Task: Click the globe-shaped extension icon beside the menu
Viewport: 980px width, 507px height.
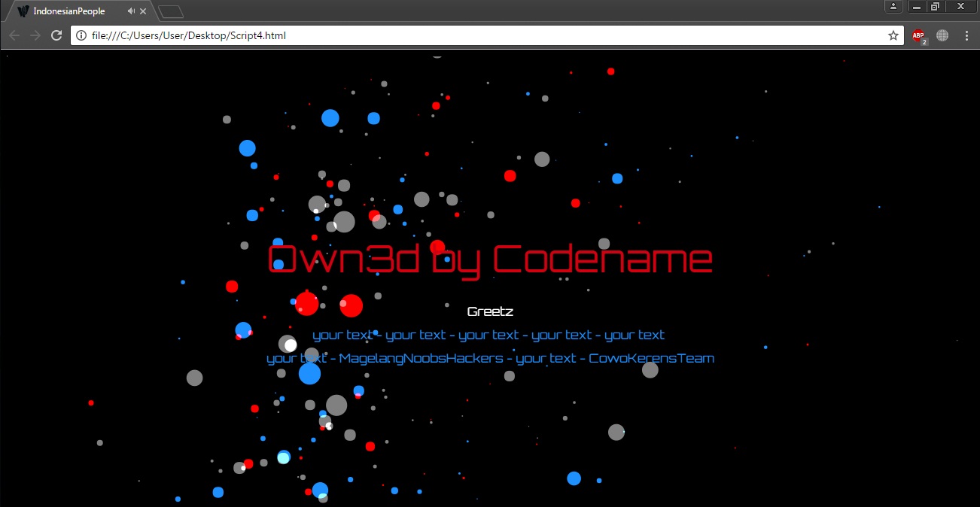Action: point(942,35)
